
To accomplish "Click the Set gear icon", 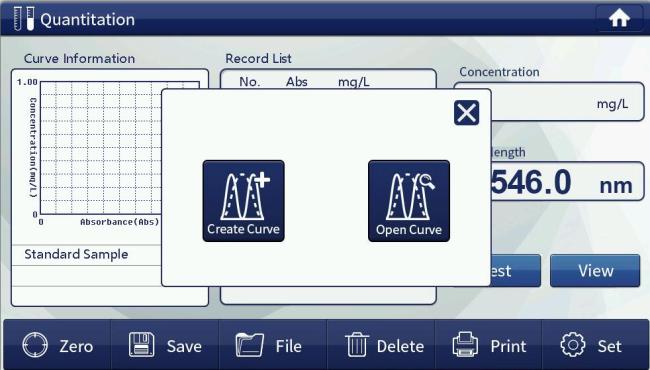I will click(x=573, y=345).
